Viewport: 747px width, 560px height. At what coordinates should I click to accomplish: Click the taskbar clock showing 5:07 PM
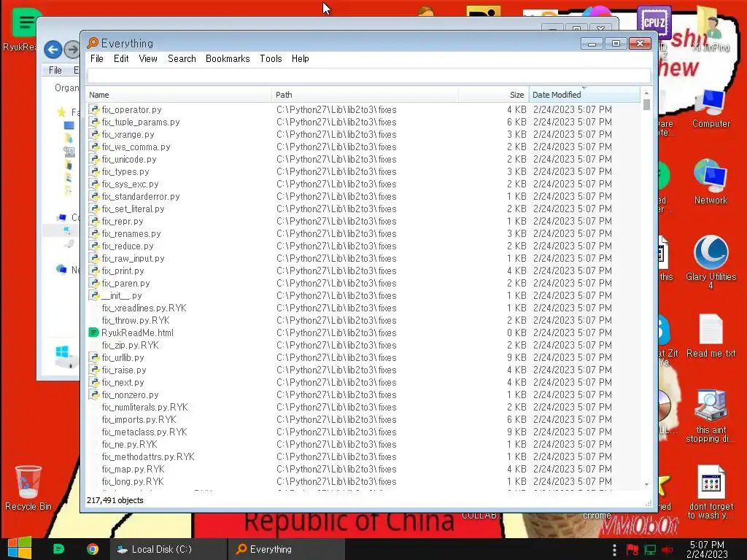tap(707, 549)
